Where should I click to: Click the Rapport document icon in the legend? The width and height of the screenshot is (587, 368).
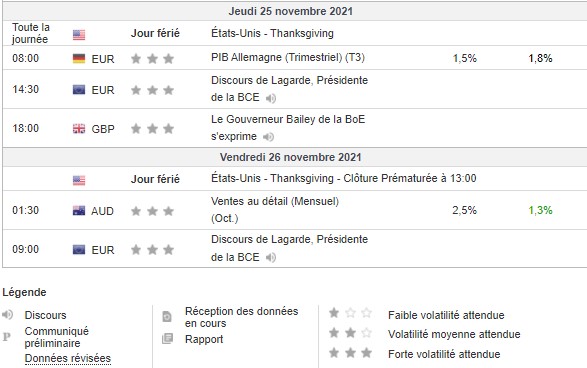[x=167, y=338]
